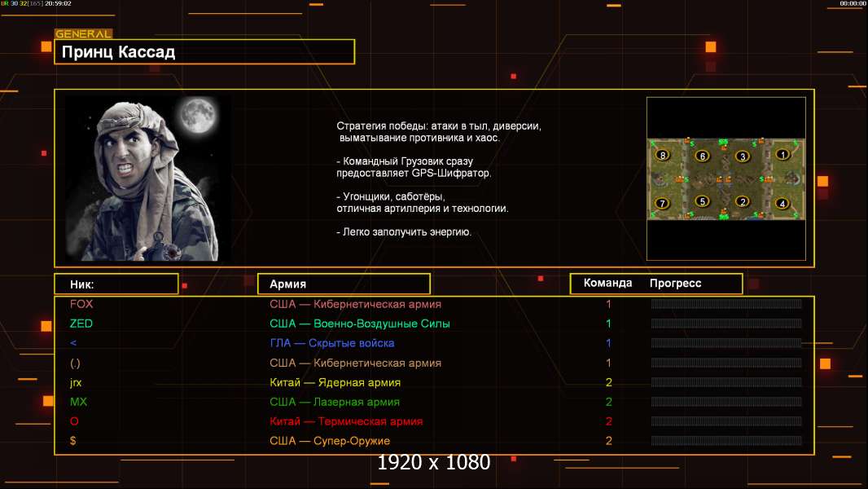Click the Термическая армия row progress bar
This screenshot has width=868, height=489.
click(726, 421)
